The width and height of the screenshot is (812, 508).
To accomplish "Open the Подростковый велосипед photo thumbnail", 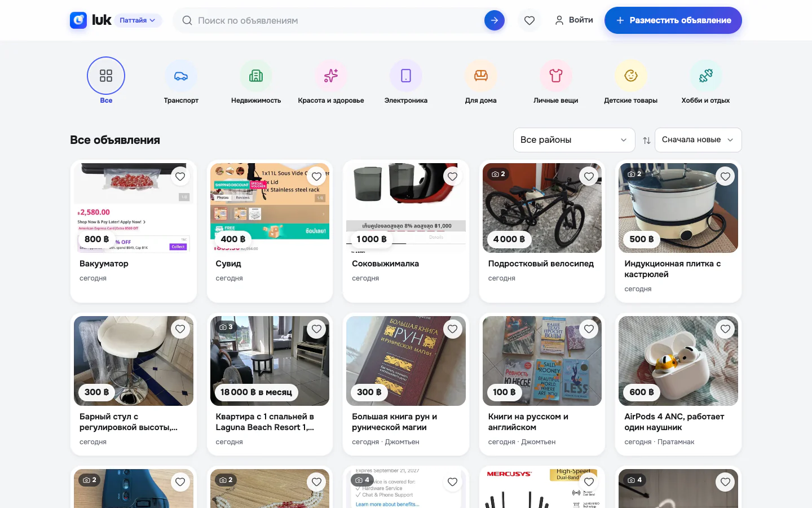I will 542,208.
